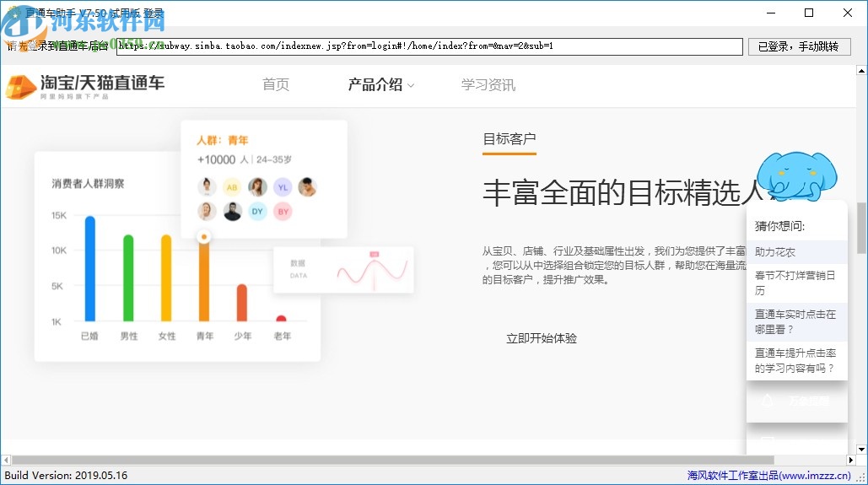Viewport: 868px width, 485px height.
Task: Click the DY avatar badge
Action: click(257, 211)
